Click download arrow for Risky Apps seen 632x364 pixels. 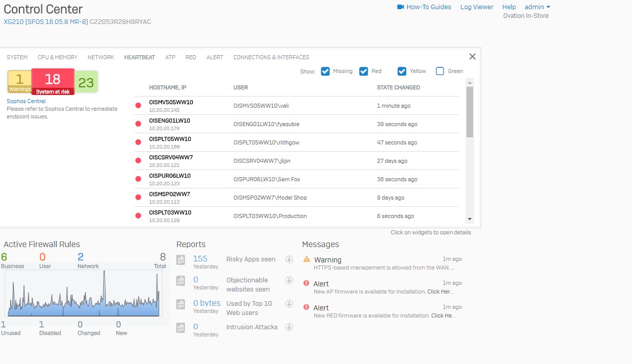289,259
